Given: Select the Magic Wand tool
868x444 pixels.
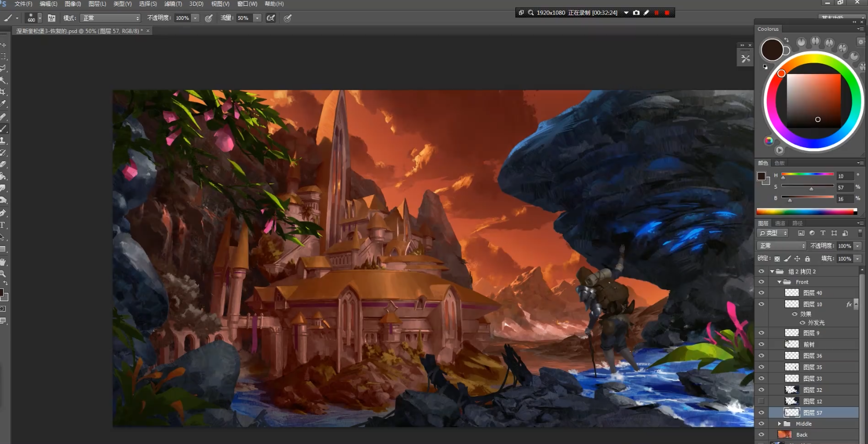Looking at the screenshot, I should tap(3, 80).
